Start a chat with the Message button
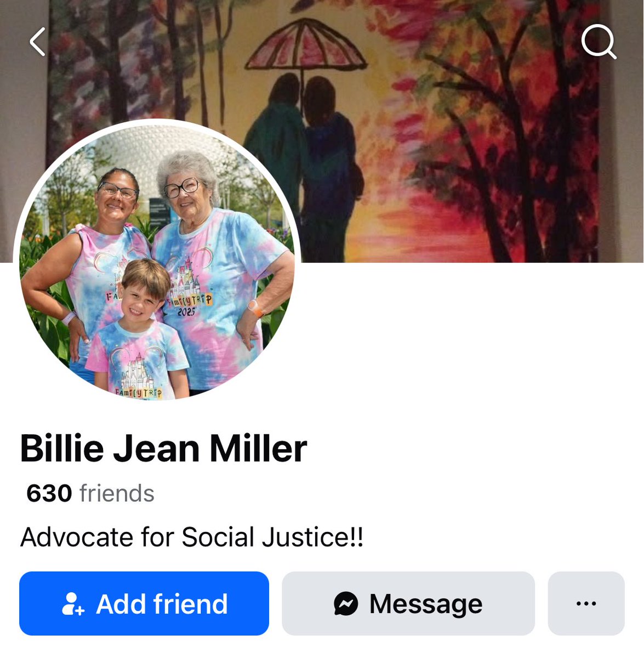The width and height of the screenshot is (644, 658). click(x=408, y=604)
